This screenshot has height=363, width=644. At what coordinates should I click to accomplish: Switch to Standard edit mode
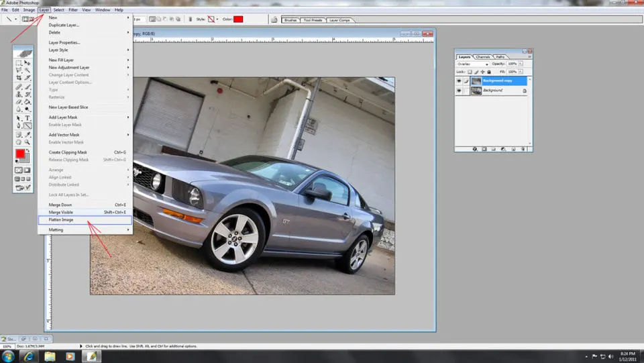(x=18, y=170)
